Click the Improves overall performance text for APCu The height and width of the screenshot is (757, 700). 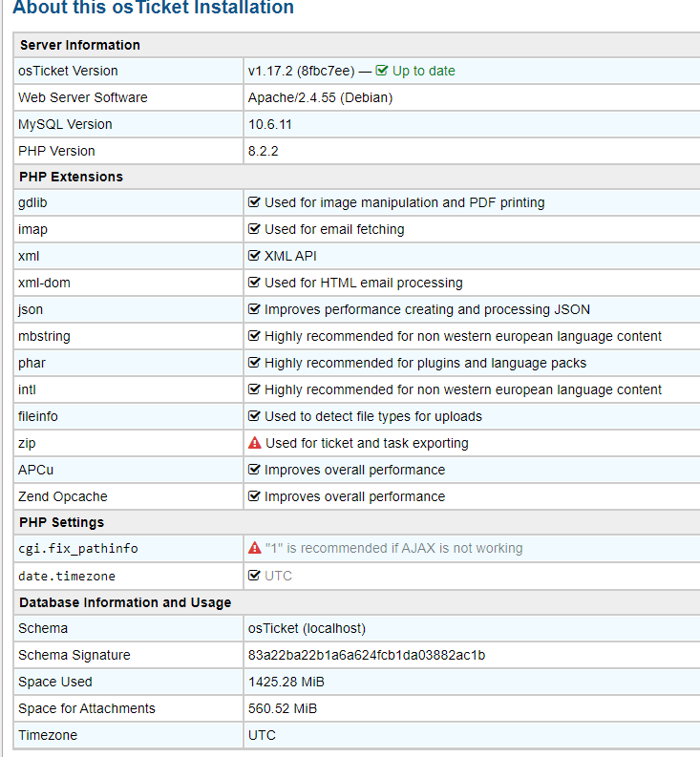354,470
